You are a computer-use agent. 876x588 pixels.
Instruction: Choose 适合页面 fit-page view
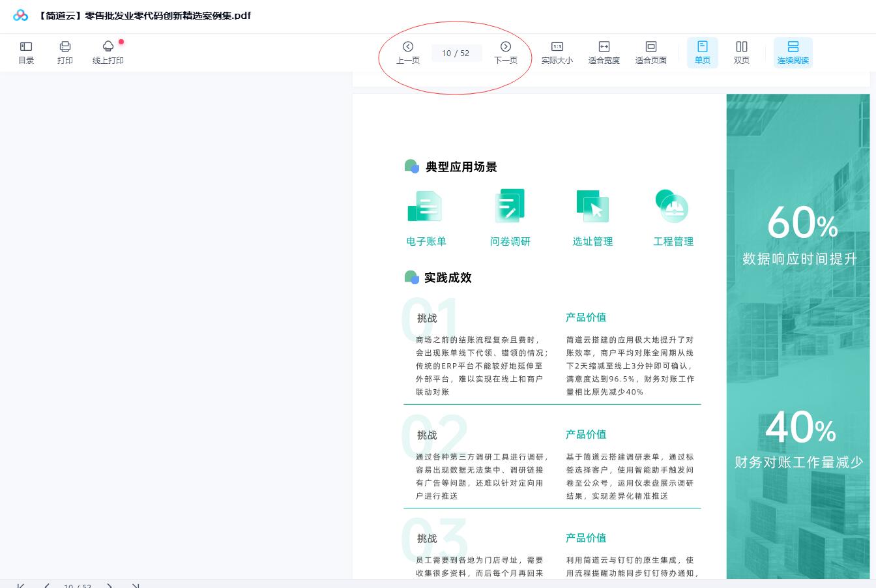click(650, 52)
